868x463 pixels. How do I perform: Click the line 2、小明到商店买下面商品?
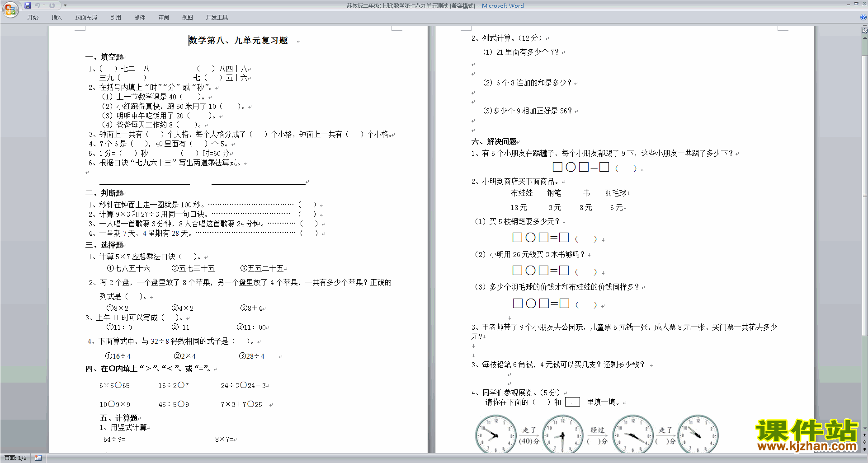coord(515,181)
